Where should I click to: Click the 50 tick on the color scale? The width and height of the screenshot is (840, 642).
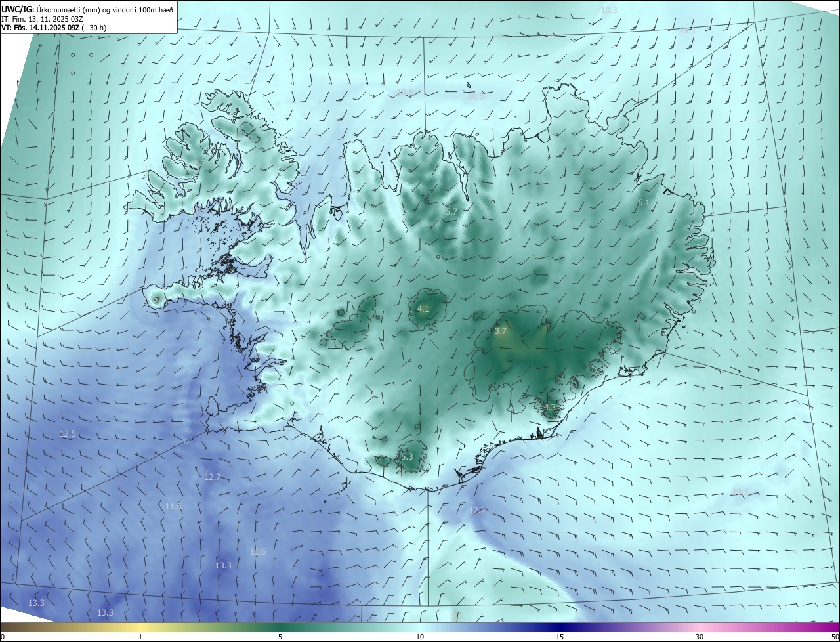tap(835, 637)
